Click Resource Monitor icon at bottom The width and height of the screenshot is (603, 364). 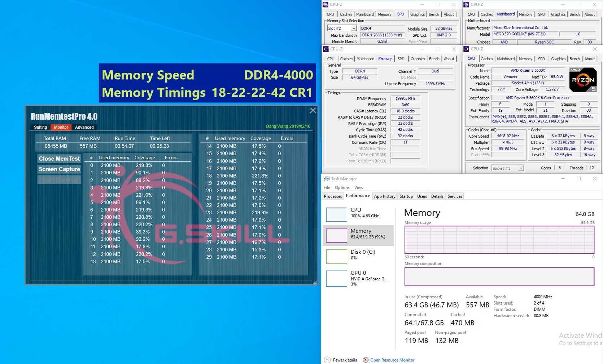pos(366,360)
